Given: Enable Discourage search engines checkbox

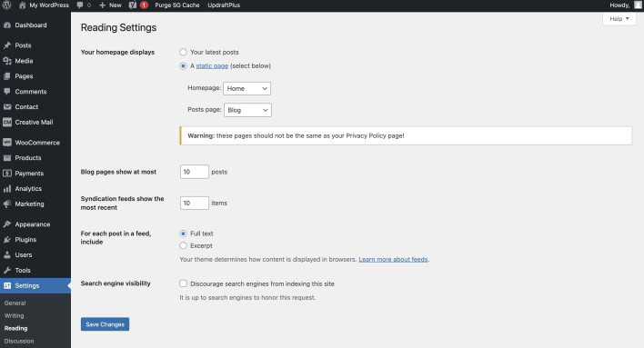Looking at the screenshot, I should point(183,283).
